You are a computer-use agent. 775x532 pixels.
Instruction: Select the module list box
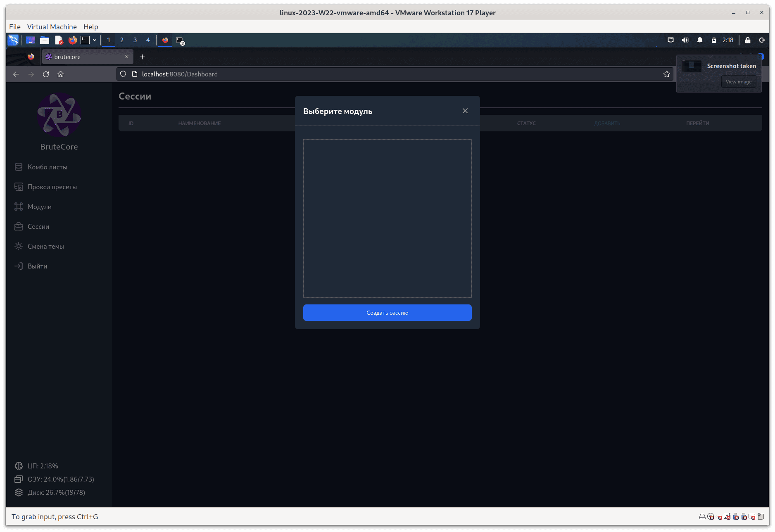point(387,218)
